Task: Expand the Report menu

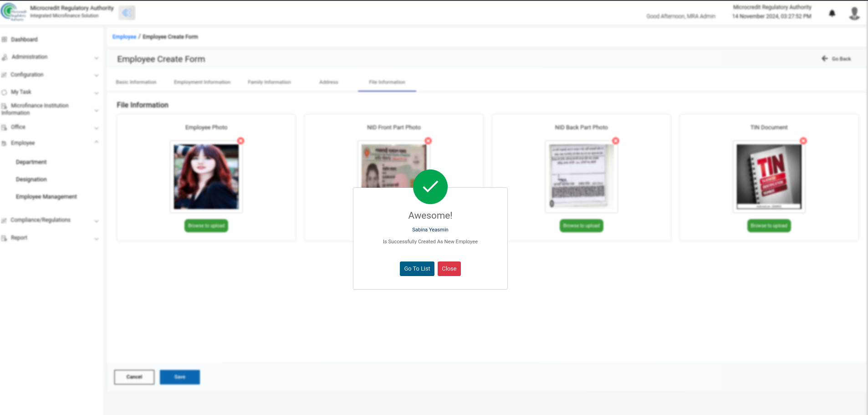Action: (50, 238)
